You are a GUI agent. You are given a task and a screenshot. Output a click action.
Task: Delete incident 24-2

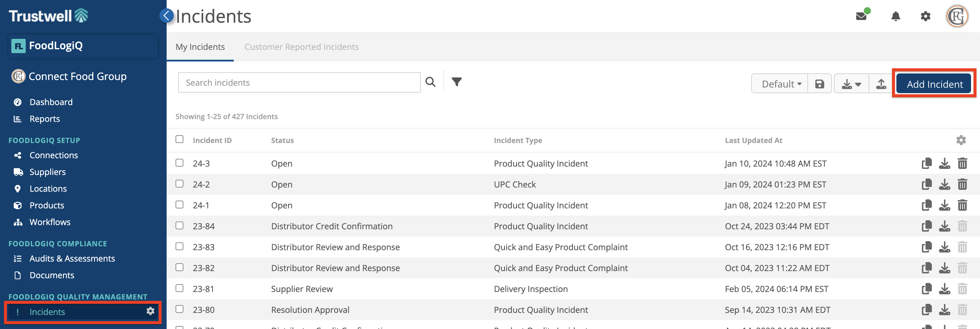pos(962,184)
